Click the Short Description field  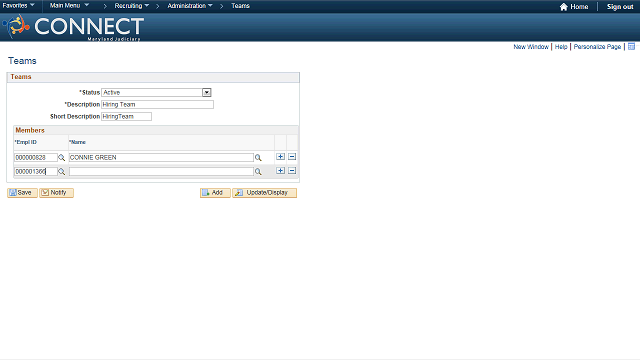[x=127, y=116]
